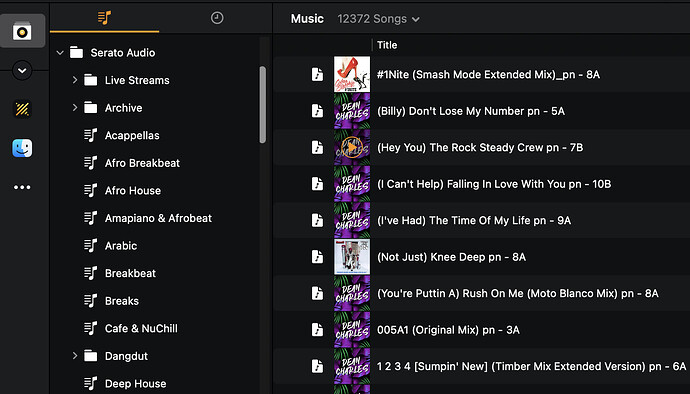The image size is (690, 394).
Task: Open the Afro Breakbeat playlist
Action: click(142, 163)
